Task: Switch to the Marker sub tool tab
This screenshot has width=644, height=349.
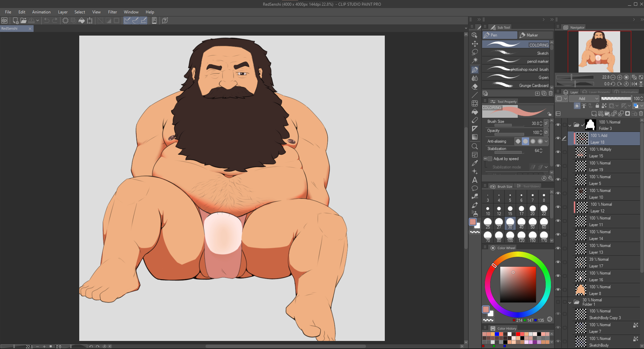Action: [x=535, y=35]
